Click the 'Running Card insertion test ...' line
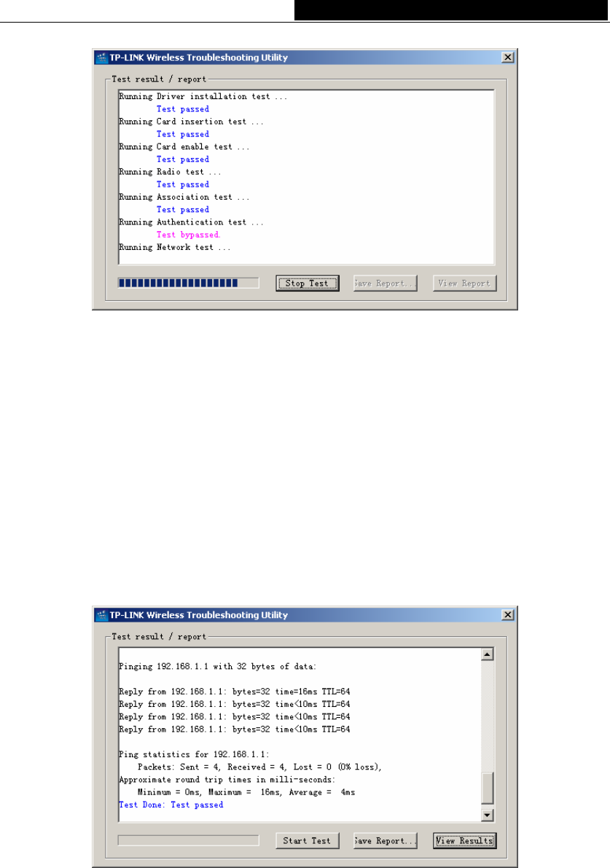The height and width of the screenshot is (868, 610). (192, 122)
